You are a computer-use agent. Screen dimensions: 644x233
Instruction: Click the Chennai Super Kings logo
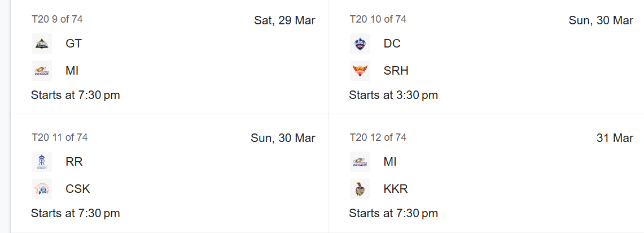click(42, 189)
